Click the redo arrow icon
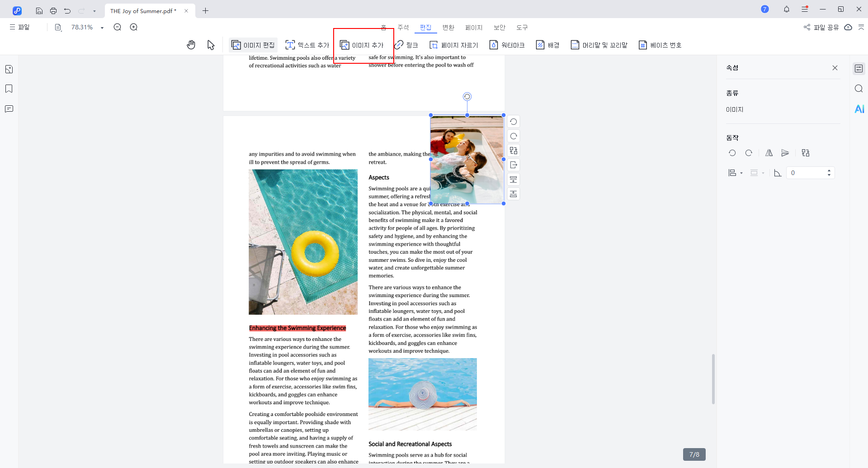The height and width of the screenshot is (468, 868). click(81, 10)
